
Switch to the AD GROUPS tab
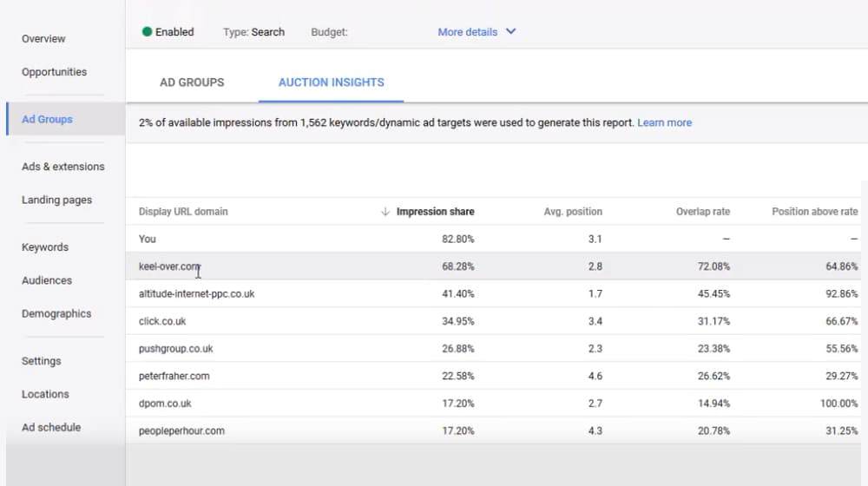tap(192, 82)
